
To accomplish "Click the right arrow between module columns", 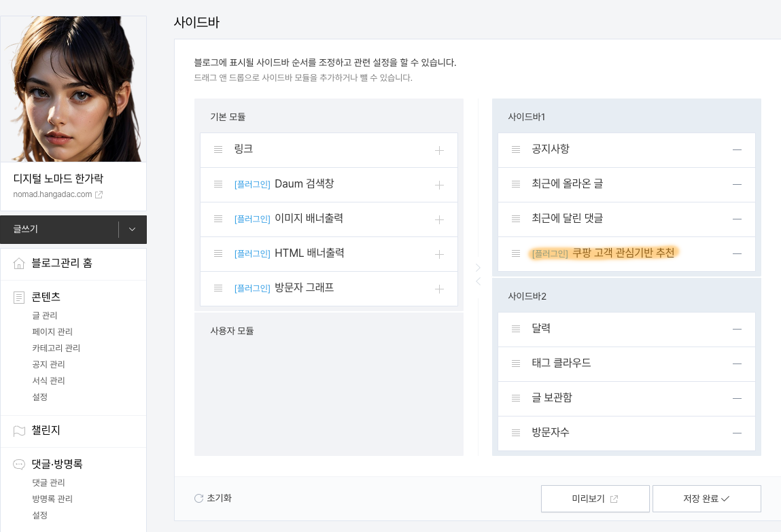I will coord(478,267).
